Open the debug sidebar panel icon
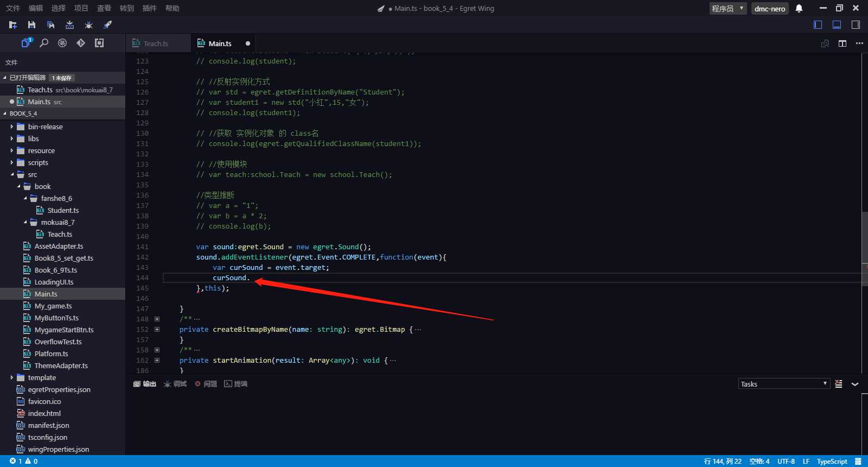 coord(62,43)
